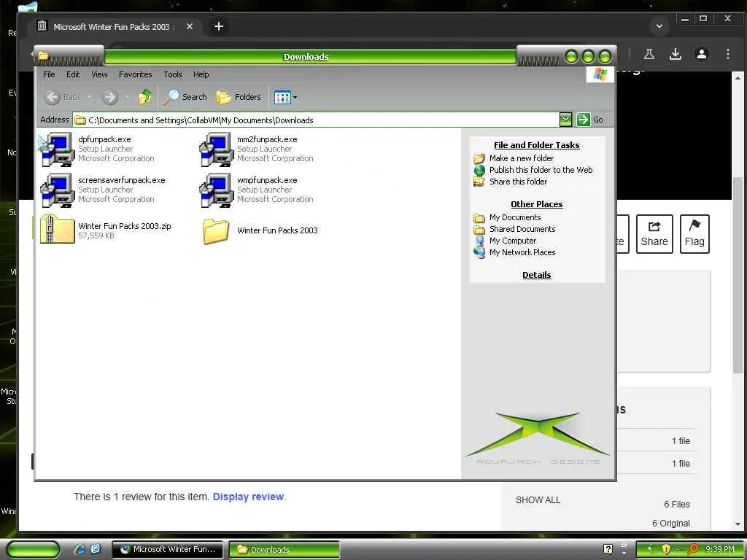Image resolution: width=747 pixels, height=560 pixels.
Task: Click the green Start button
Action: [x=34, y=550]
